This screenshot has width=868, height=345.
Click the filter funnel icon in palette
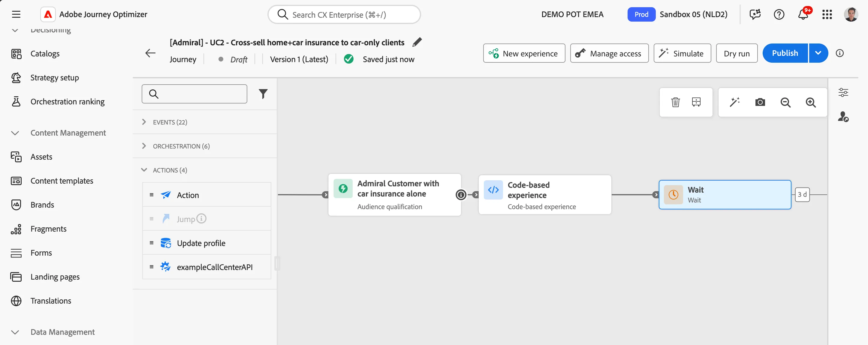point(263,94)
